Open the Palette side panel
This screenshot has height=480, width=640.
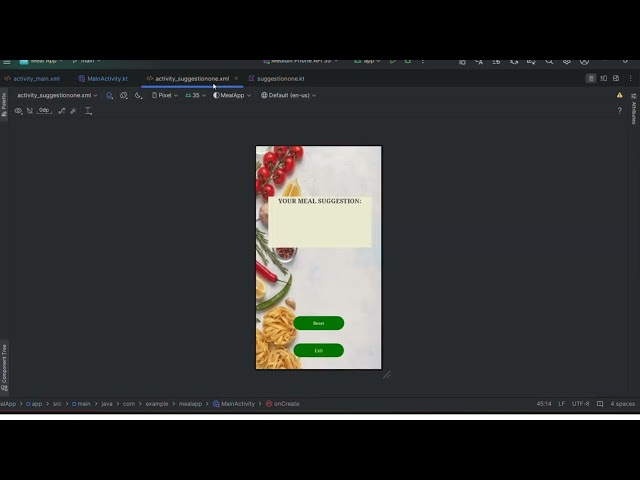pos(4,104)
